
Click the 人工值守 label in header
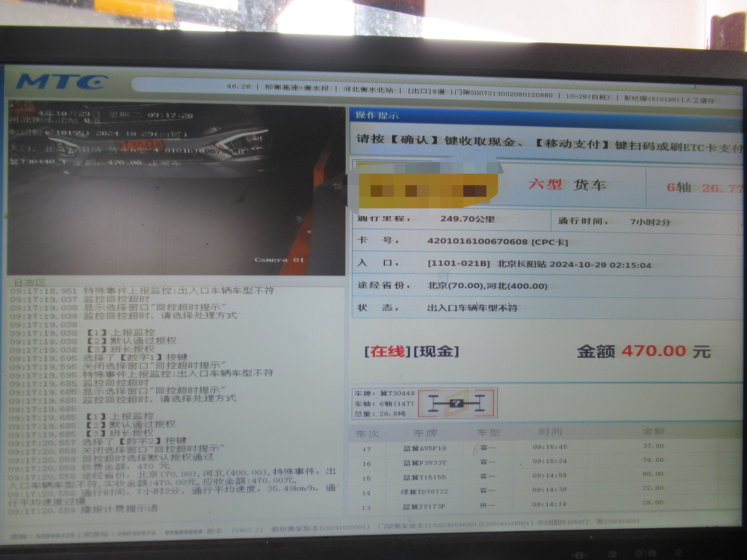click(700, 100)
